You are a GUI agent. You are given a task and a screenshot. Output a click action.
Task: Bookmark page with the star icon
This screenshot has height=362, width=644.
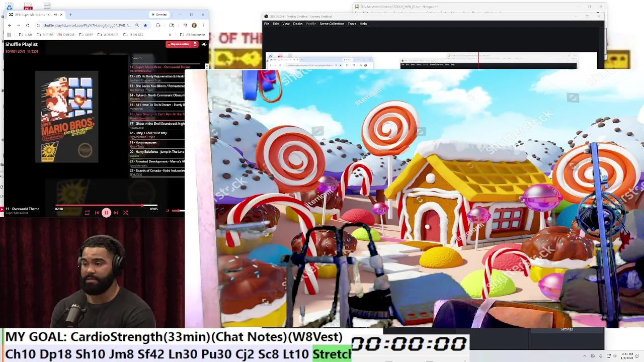click(145, 25)
